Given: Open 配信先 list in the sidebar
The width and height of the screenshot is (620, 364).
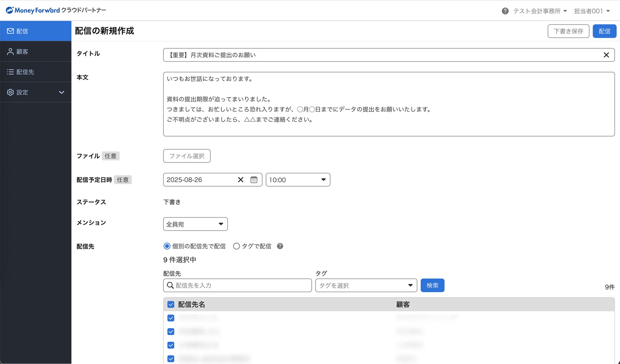Looking at the screenshot, I should [25, 72].
